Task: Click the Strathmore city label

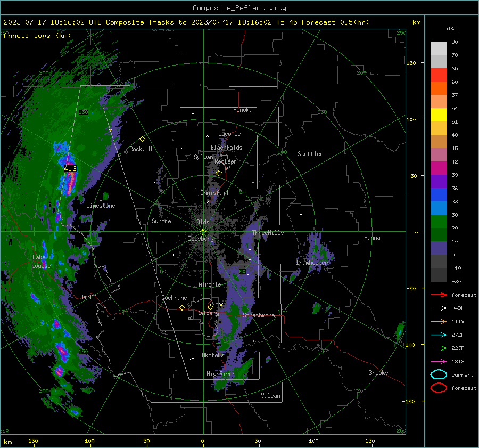Action: coord(259,315)
